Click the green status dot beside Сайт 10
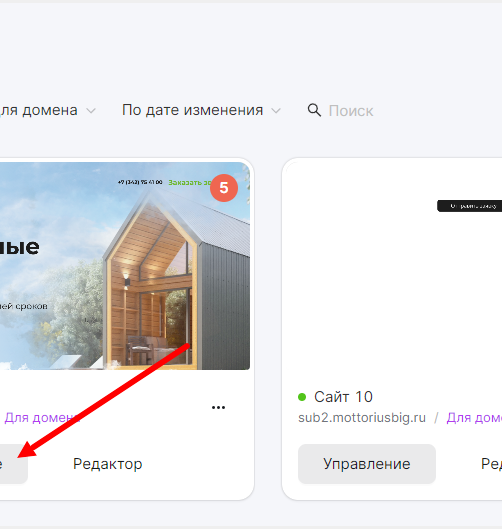502x529 pixels. pos(302,397)
